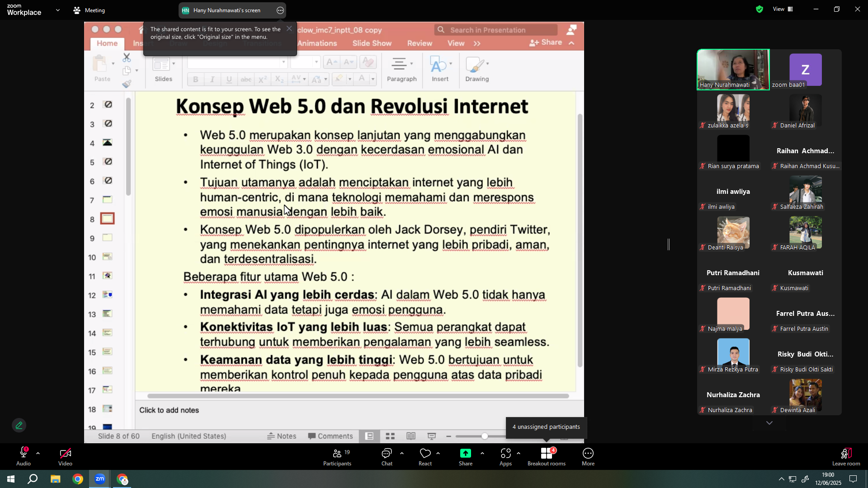Click the Cut scissors icon
The height and width of the screenshot is (488, 868).
coord(127,57)
